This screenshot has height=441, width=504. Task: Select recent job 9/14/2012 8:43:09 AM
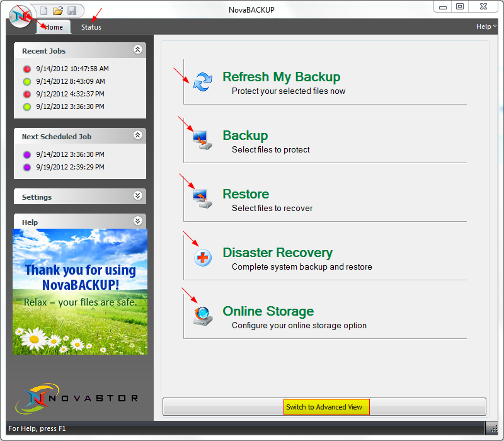pyautogui.click(x=71, y=81)
